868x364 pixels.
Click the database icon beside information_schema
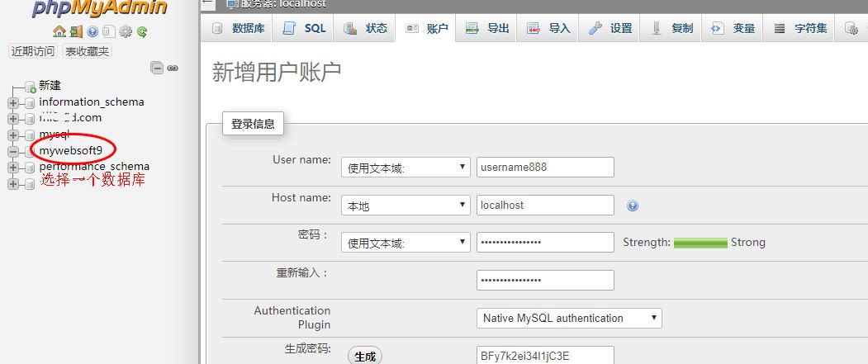pyautogui.click(x=30, y=103)
